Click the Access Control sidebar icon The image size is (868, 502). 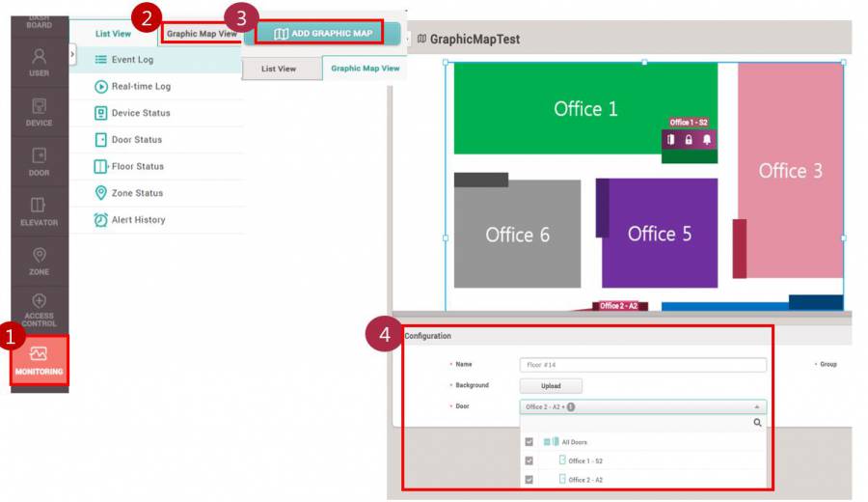40,309
